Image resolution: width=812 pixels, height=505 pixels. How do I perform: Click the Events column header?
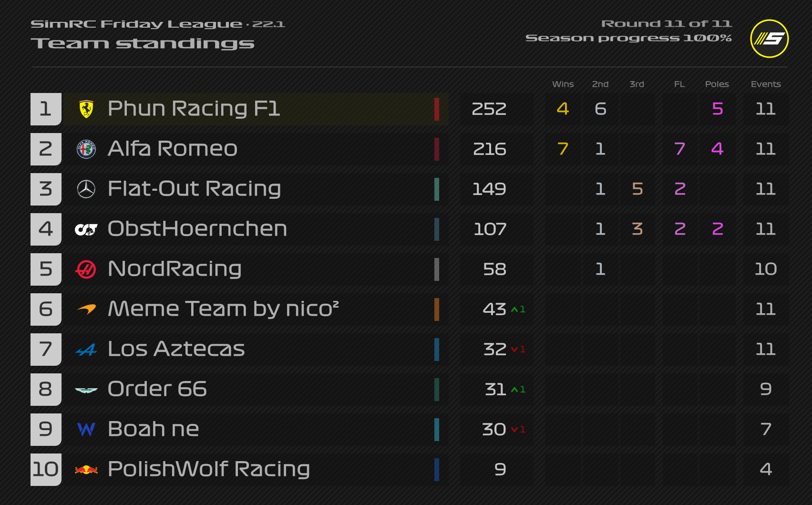(765, 84)
